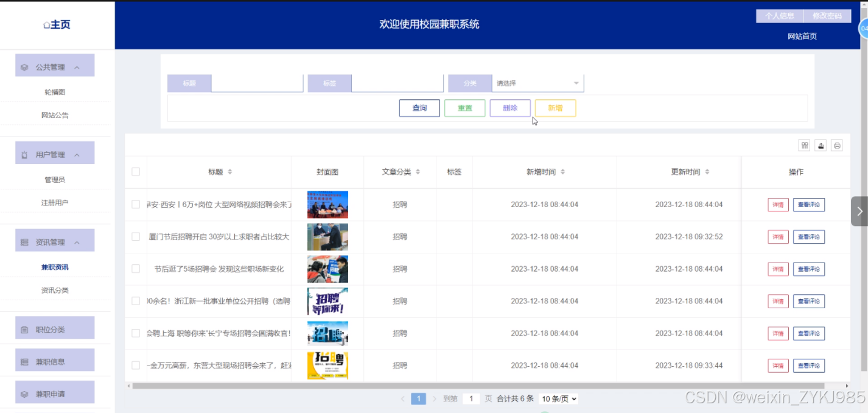Click the 主页 home title
The width and height of the screenshot is (868, 413).
click(x=60, y=25)
